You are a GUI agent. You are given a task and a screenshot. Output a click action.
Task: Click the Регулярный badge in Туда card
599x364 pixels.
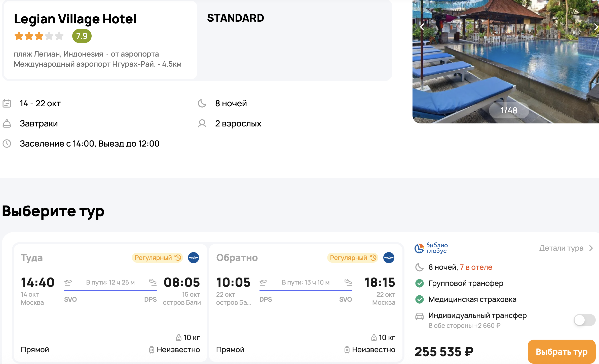tap(158, 258)
